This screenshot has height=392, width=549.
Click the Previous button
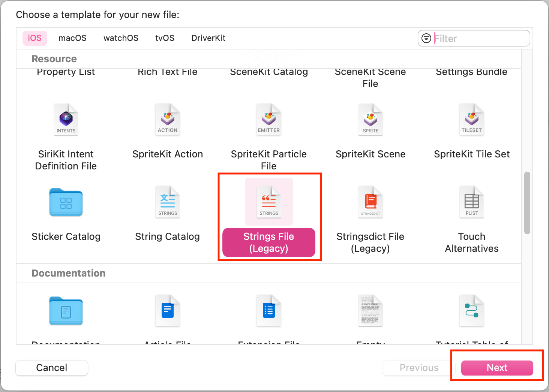(419, 368)
